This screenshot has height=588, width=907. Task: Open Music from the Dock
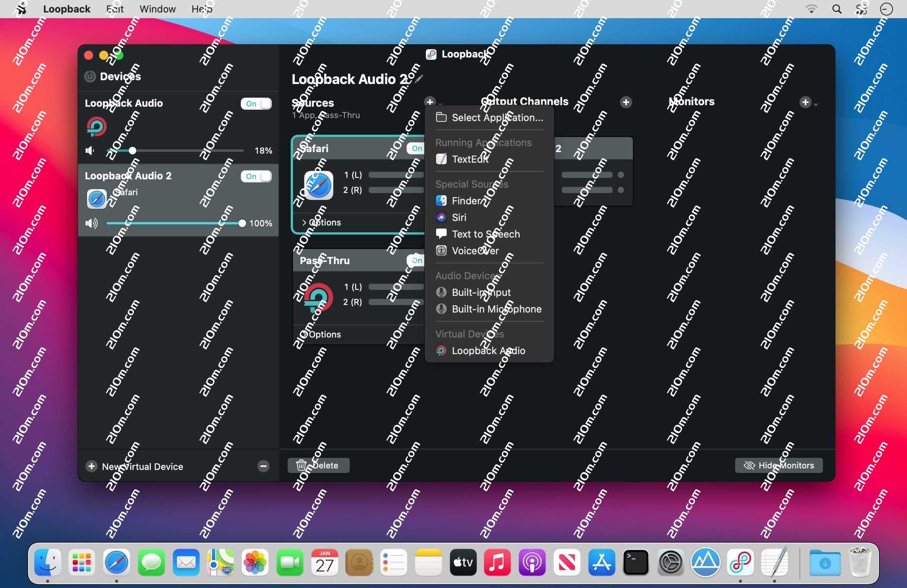(x=497, y=562)
